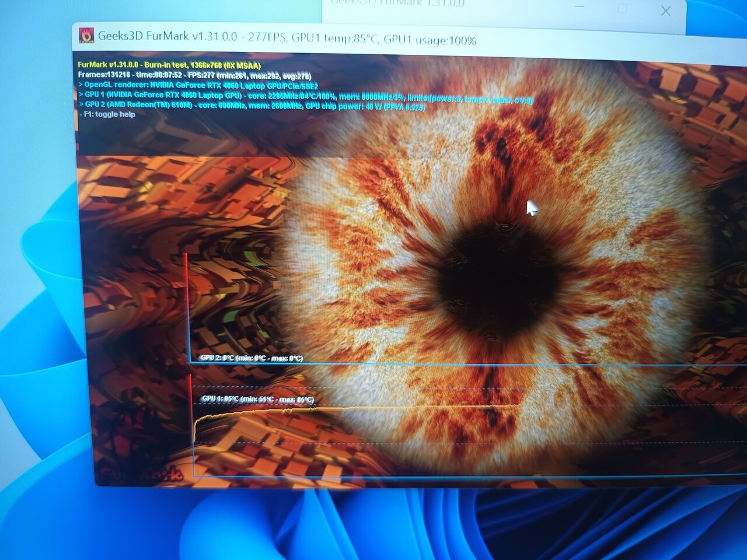The height and width of the screenshot is (560, 747).
Task: Click the "Frames:131216" statistics line
Action: point(195,75)
